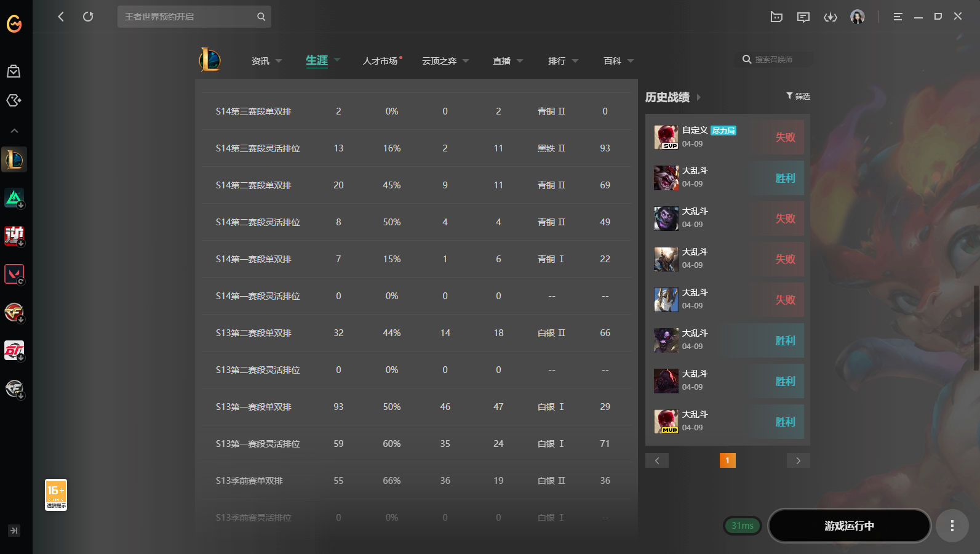Click the 66% win rate cell
The height and width of the screenshot is (554, 980).
[392, 481]
